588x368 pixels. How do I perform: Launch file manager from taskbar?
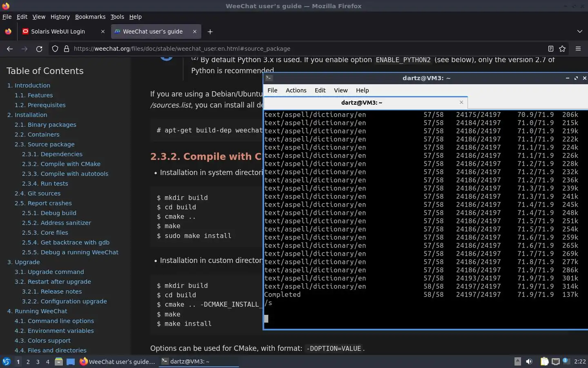pos(59,361)
